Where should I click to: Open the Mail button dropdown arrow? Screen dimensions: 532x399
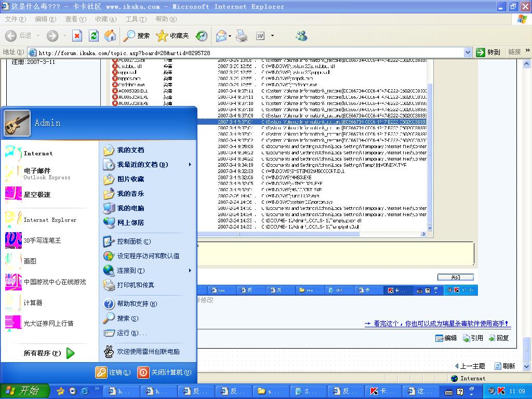pyautogui.click(x=230, y=36)
